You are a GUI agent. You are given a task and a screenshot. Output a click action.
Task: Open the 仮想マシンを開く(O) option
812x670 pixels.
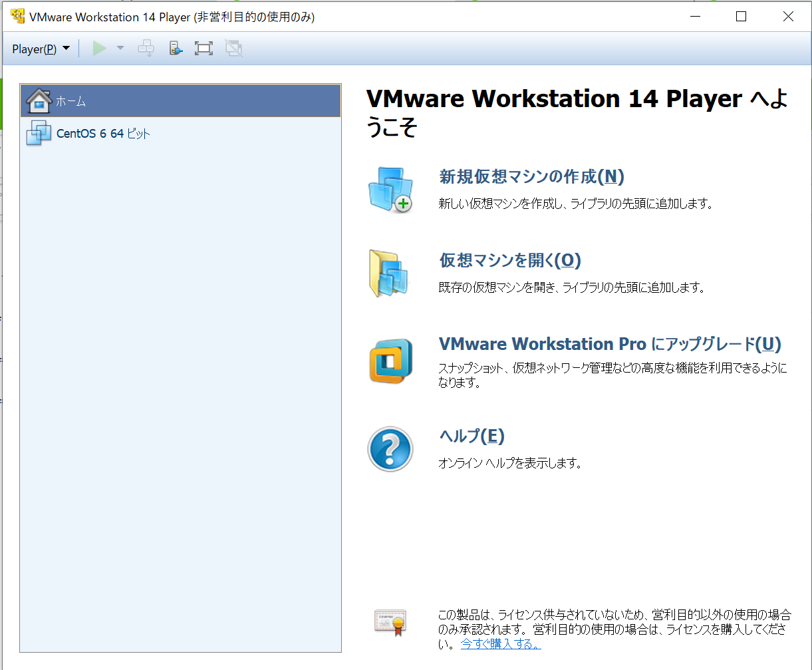[509, 260]
